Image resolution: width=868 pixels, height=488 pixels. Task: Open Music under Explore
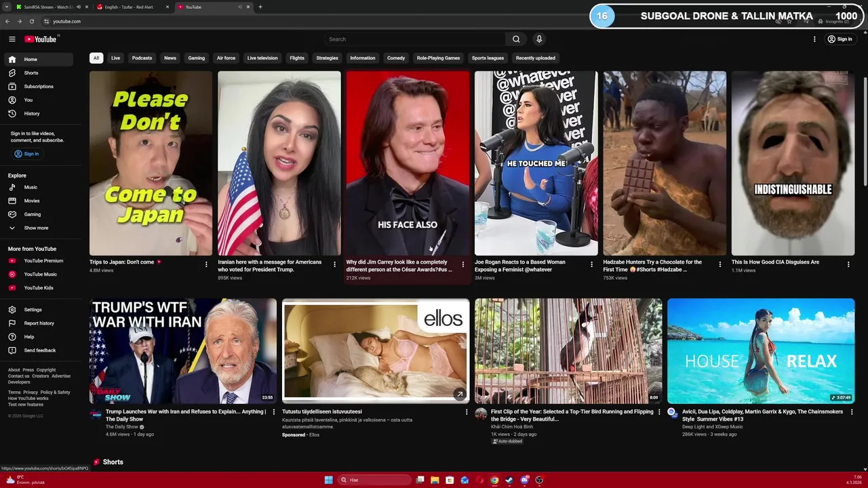pyautogui.click(x=38, y=187)
